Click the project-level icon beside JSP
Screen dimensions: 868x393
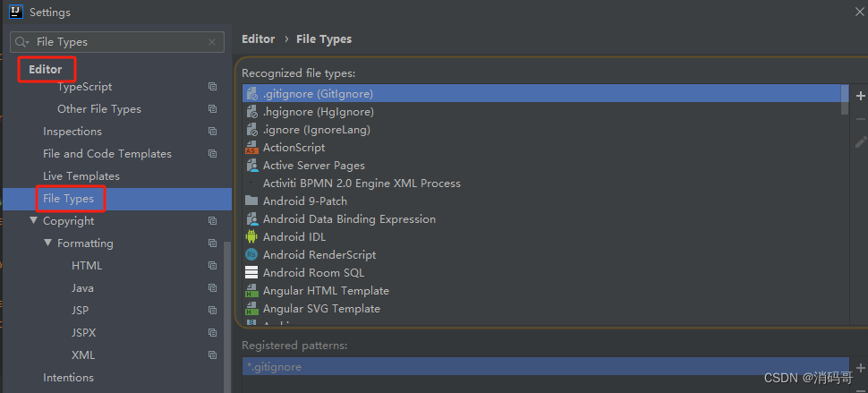tap(213, 311)
